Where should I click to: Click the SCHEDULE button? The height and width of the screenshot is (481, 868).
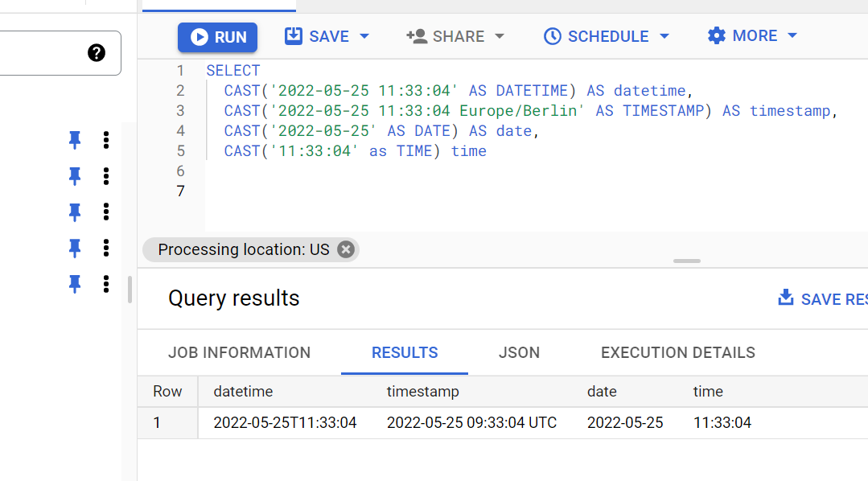point(597,36)
